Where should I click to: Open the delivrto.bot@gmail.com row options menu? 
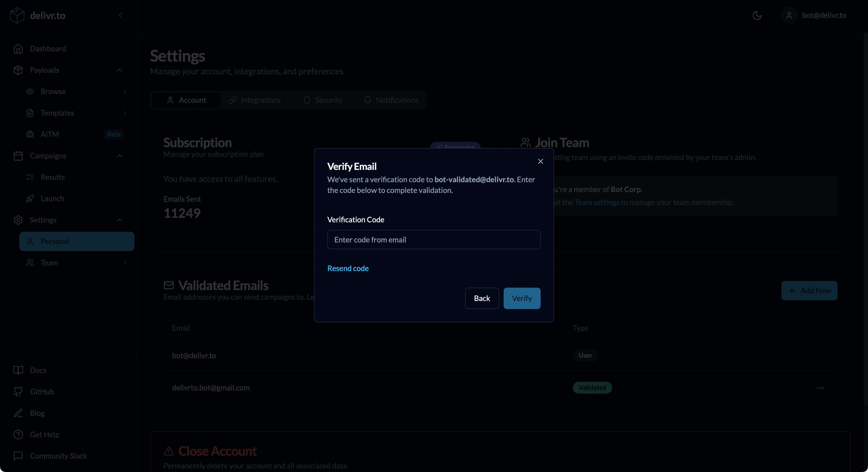click(820, 388)
